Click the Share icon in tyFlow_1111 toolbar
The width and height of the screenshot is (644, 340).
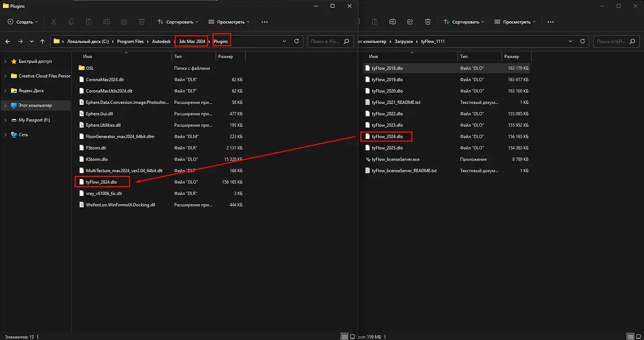tap(410, 22)
